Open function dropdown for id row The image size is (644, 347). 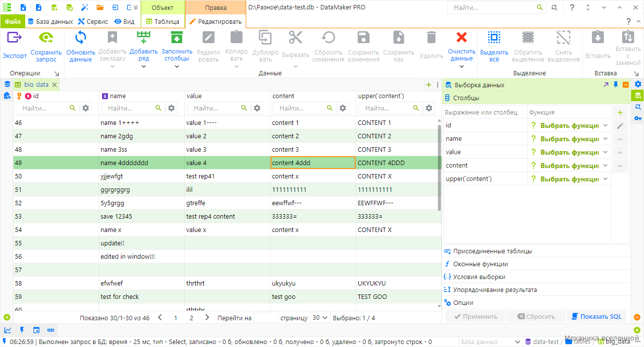[605, 125]
